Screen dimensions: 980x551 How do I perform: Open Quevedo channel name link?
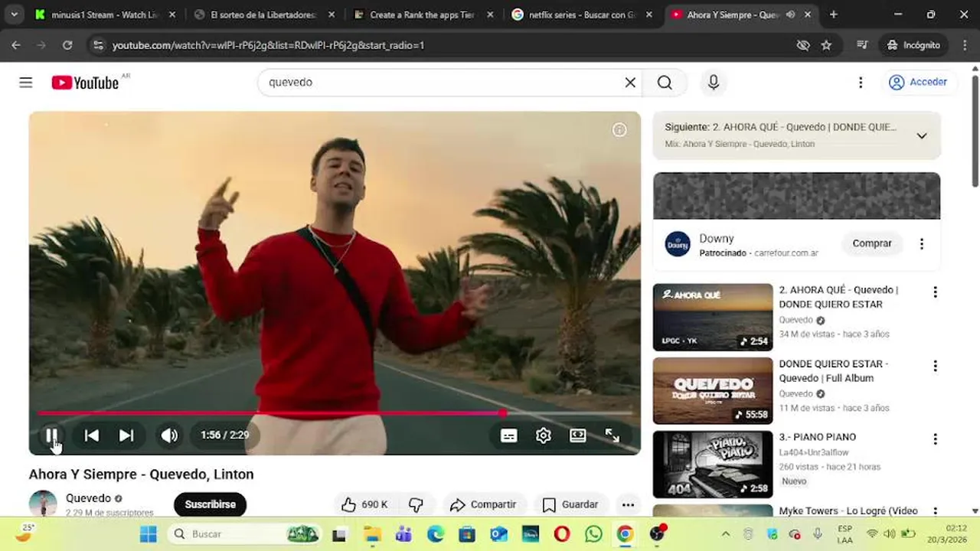pyautogui.click(x=88, y=498)
